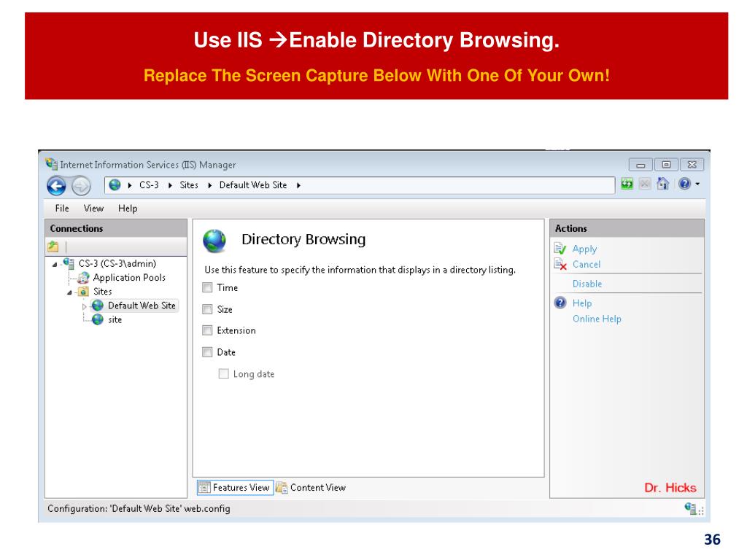Open the breadcrumb arrow before Sites

170,185
